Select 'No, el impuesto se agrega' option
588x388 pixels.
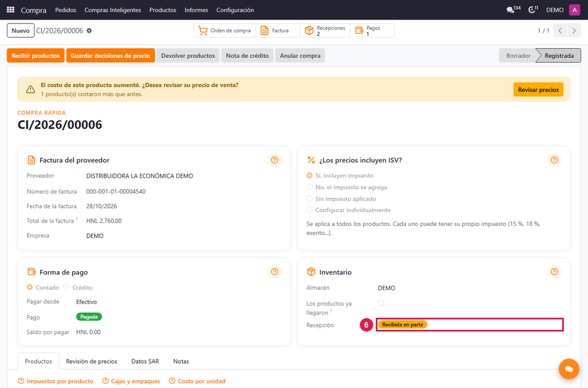pyautogui.click(x=310, y=187)
